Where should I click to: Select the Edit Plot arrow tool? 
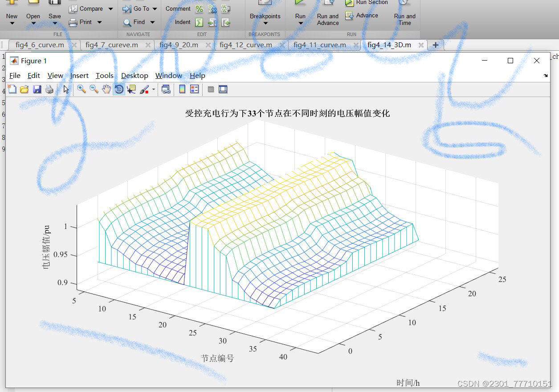[66, 90]
